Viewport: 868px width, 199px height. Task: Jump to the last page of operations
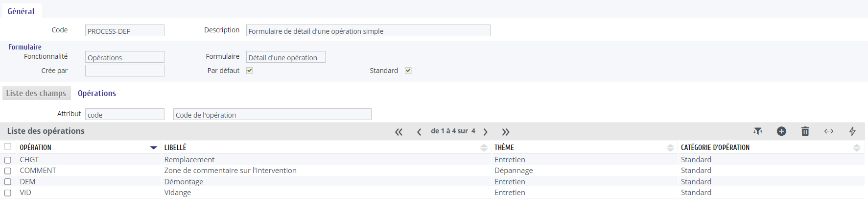click(x=506, y=132)
